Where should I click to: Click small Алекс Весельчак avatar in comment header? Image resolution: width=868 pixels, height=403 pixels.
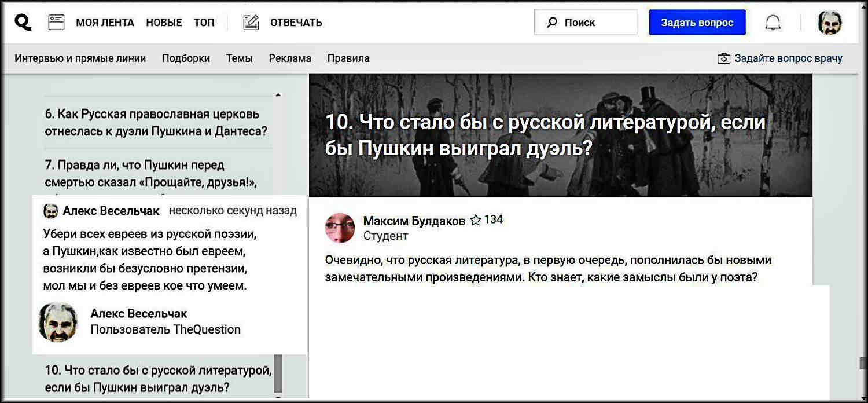coord(51,211)
